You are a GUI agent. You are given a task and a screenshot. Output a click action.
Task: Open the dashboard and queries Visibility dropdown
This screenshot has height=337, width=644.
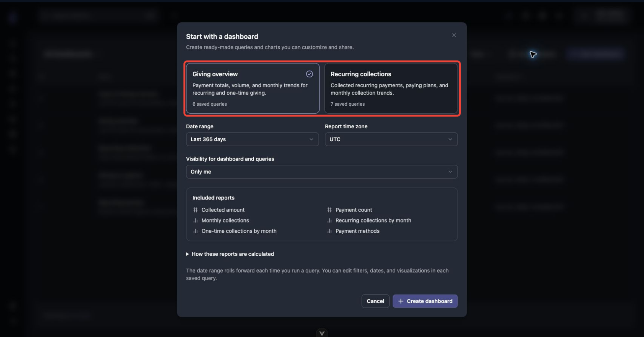click(322, 172)
